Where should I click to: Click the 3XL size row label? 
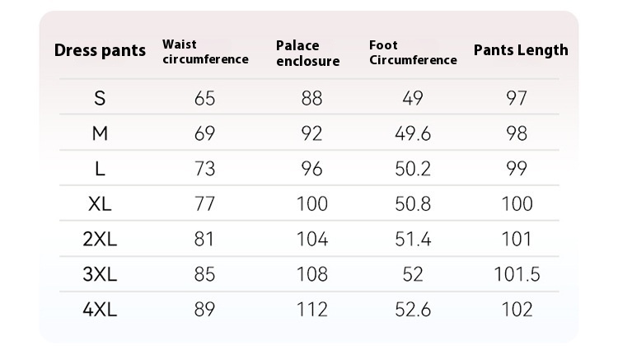pyautogui.click(x=100, y=274)
